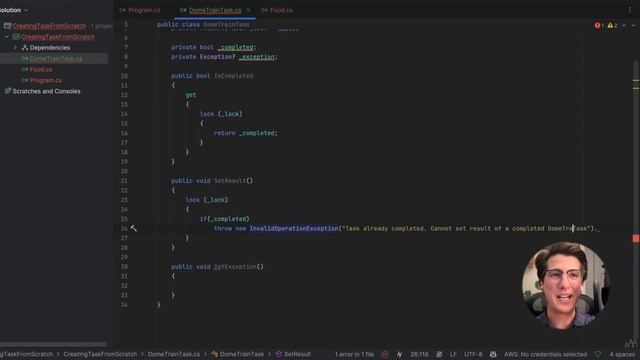
Task: Click the crossed-out status bar icon before LF
Action: [x=439, y=354]
